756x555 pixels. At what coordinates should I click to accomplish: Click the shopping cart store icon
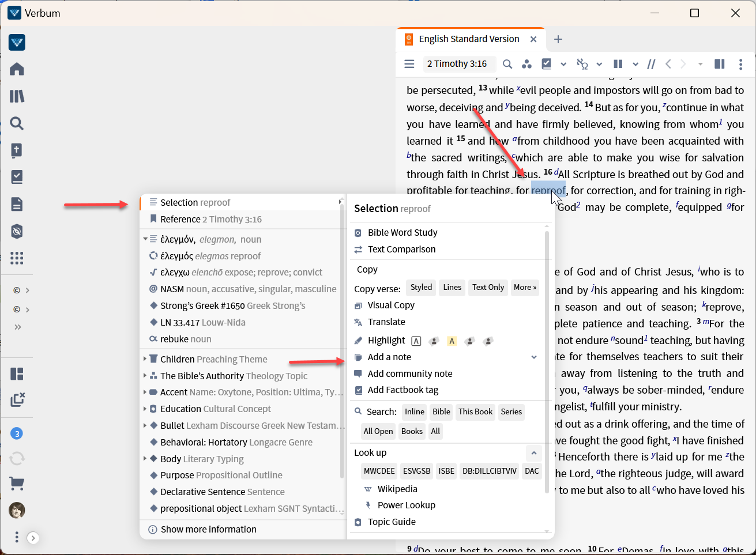[17, 484]
